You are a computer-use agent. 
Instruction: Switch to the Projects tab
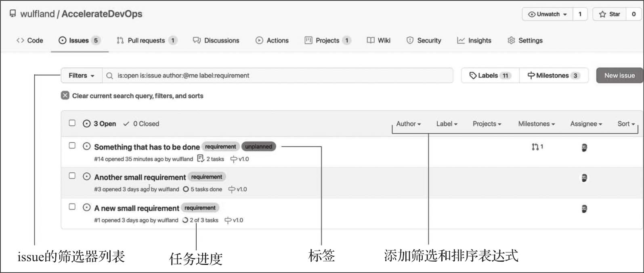(328, 40)
